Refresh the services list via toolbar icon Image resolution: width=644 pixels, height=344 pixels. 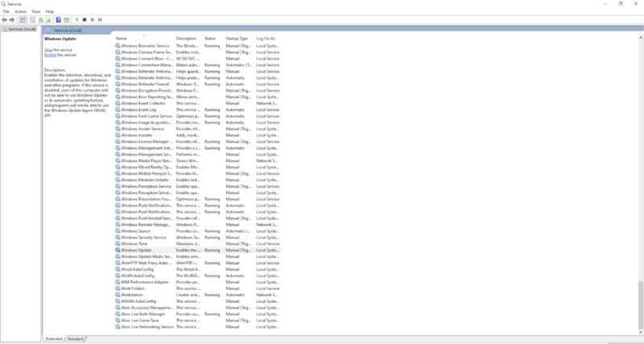pos(41,19)
